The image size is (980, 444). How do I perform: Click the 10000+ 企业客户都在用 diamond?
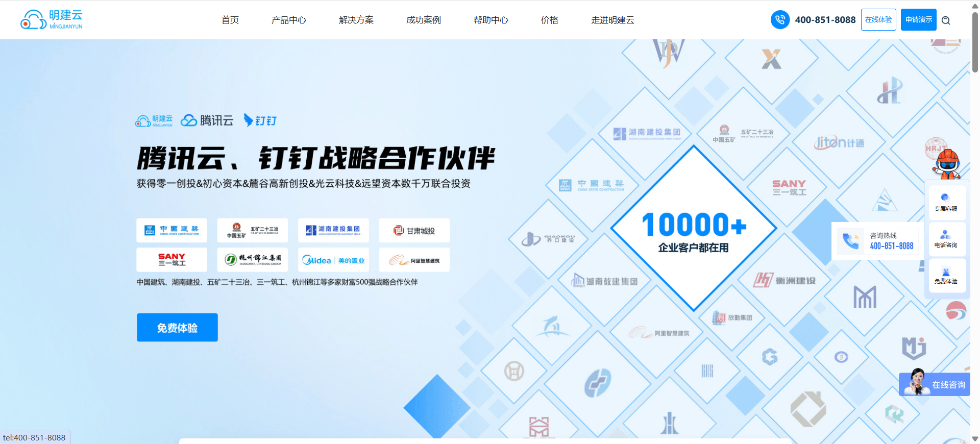click(694, 228)
